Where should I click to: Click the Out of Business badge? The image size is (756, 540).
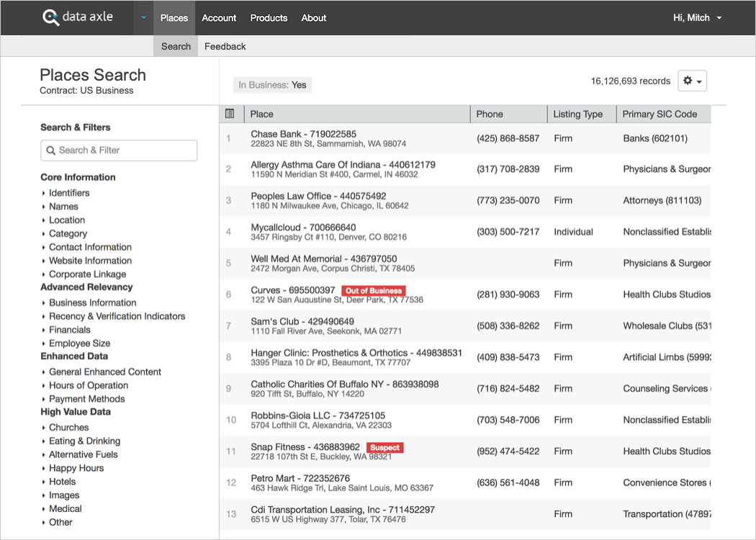(x=373, y=291)
